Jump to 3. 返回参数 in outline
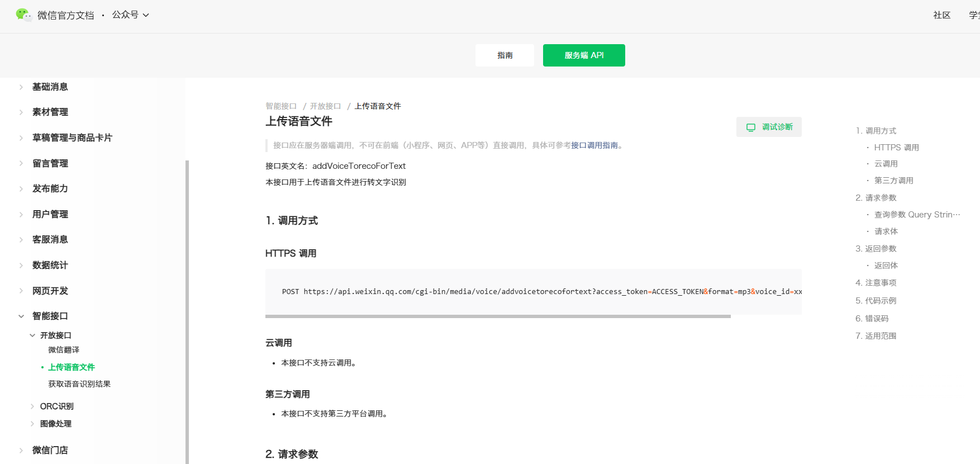The height and width of the screenshot is (464, 980). tap(876, 249)
